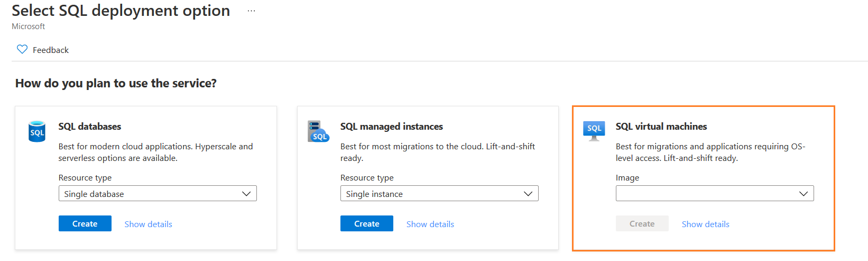Click the SQL managed instances card title
This screenshot has height=261, width=868.
tap(392, 127)
